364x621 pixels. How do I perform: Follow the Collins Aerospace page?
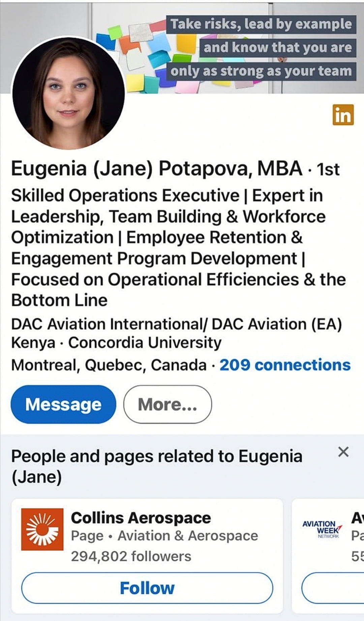coord(147,588)
